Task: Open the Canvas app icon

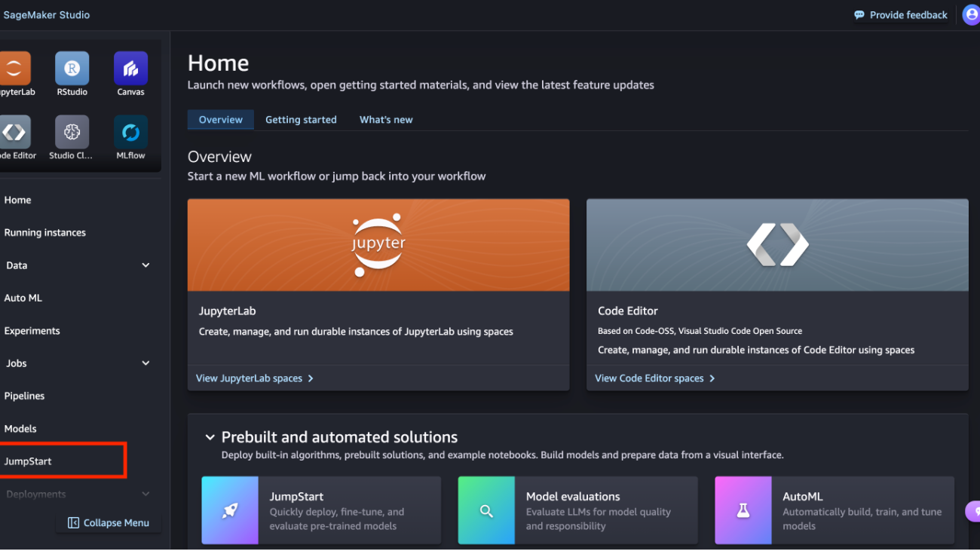Action: [130, 69]
